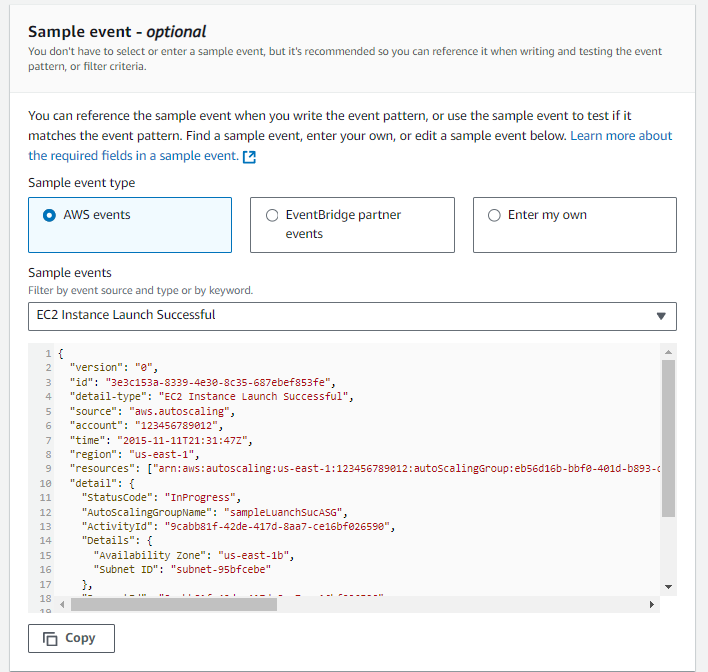
Task: Click the external link icon after "sample event."
Action: 250,157
